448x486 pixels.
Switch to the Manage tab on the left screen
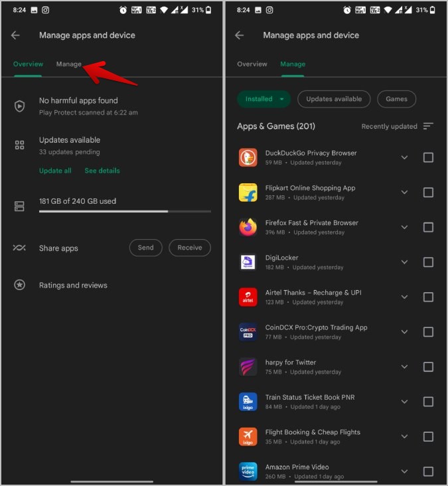69,64
